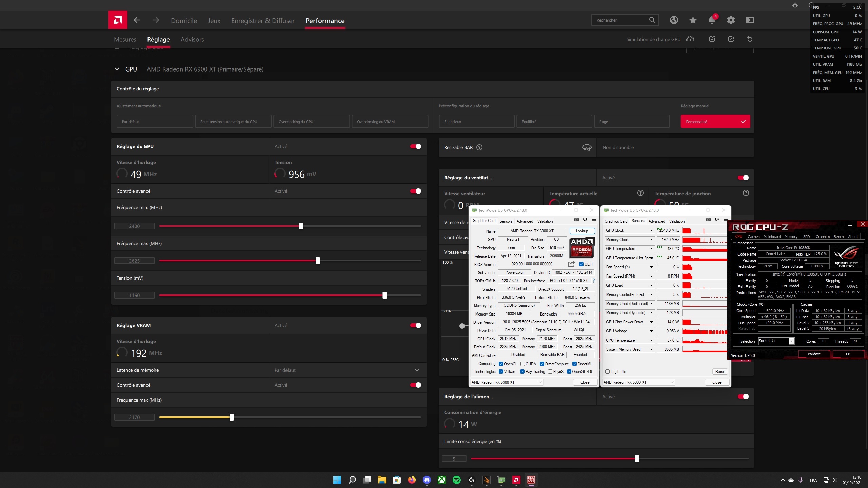Enable Log to file checkbox
The image size is (868, 488).
tap(608, 372)
